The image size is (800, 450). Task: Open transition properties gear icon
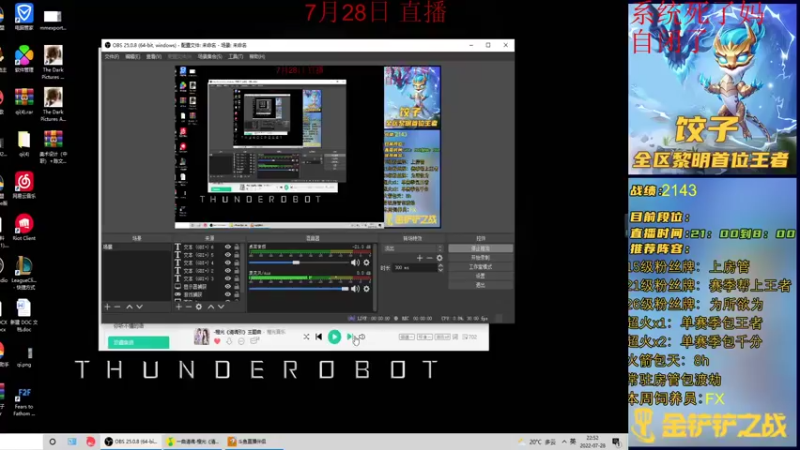[x=439, y=258]
